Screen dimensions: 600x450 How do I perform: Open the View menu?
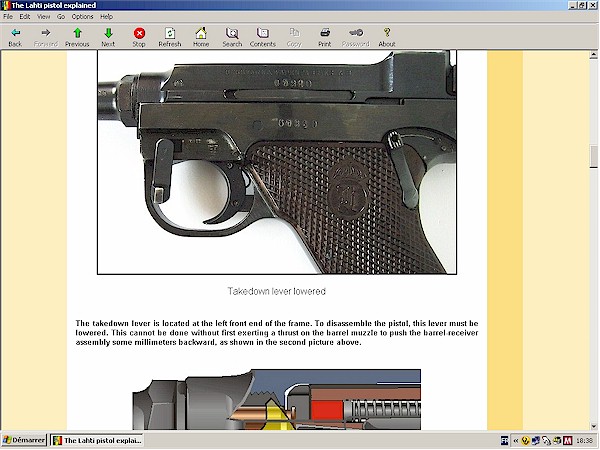(x=43, y=16)
